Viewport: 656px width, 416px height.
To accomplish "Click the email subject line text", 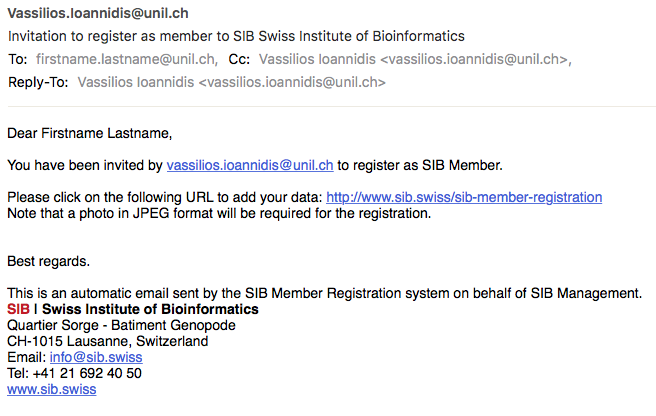I will pos(236,36).
